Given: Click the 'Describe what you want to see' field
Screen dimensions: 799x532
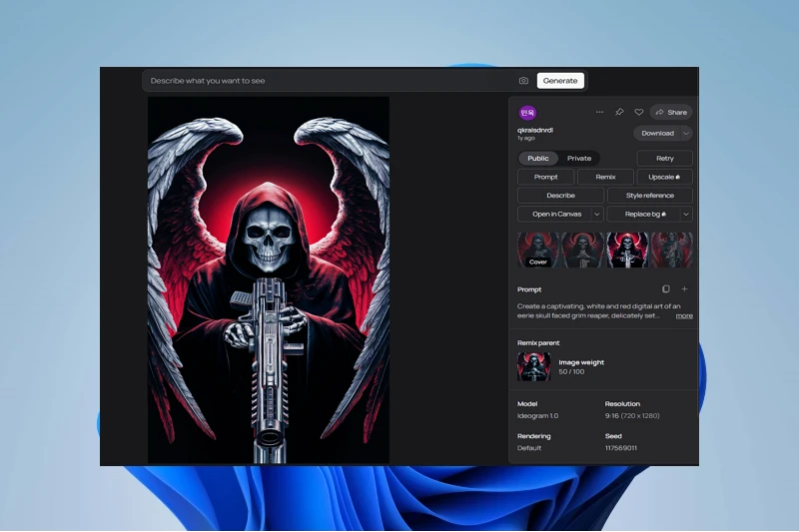Looking at the screenshot, I should coord(330,81).
